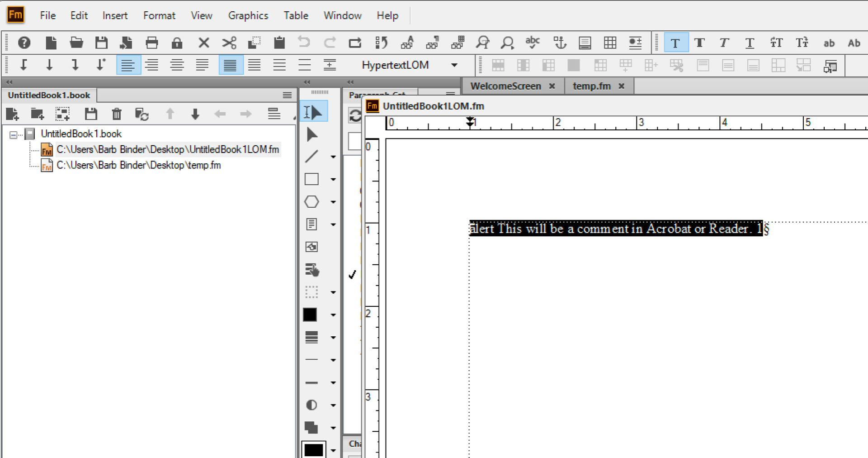
Task: Click the highlighted alert comment text
Action: 616,229
